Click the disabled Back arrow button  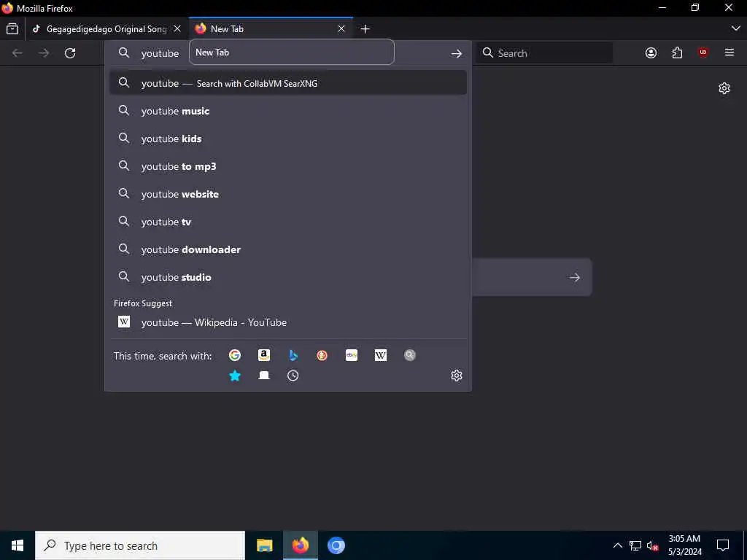click(x=18, y=53)
